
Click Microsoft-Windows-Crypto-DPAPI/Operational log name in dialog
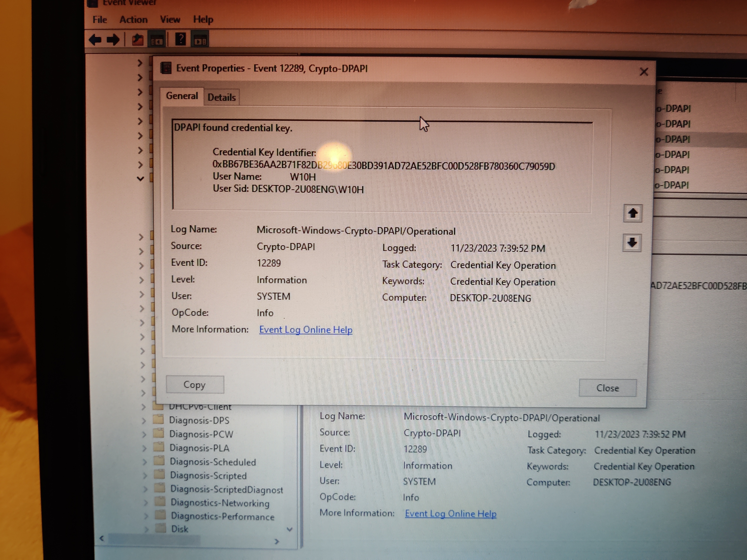pos(356,231)
